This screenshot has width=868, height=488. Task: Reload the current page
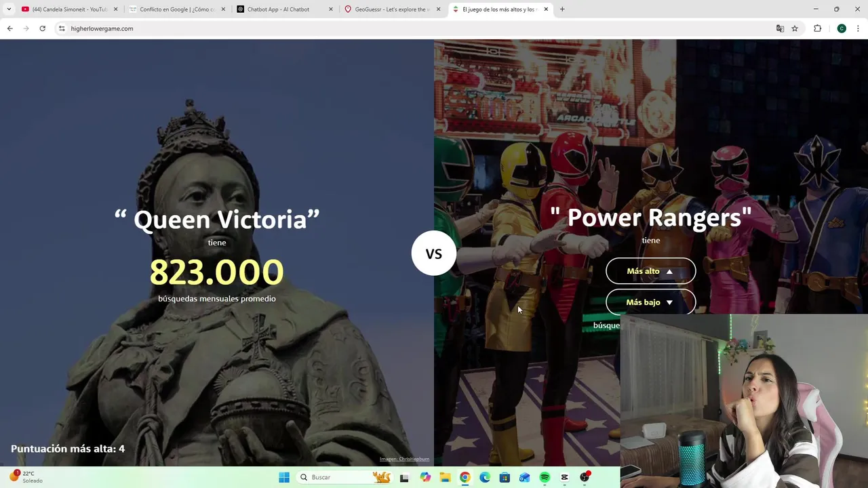(42, 28)
